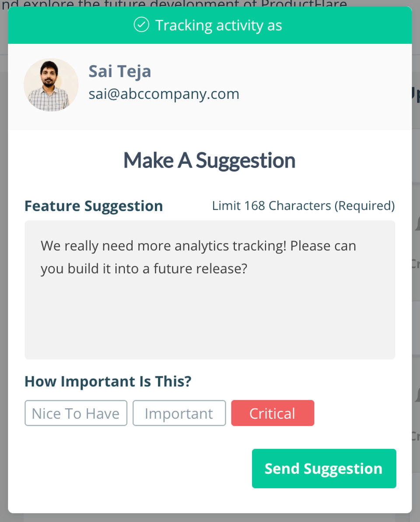Click the Feature Suggestion field label
Image resolution: width=420 pixels, height=522 pixels.
click(94, 206)
